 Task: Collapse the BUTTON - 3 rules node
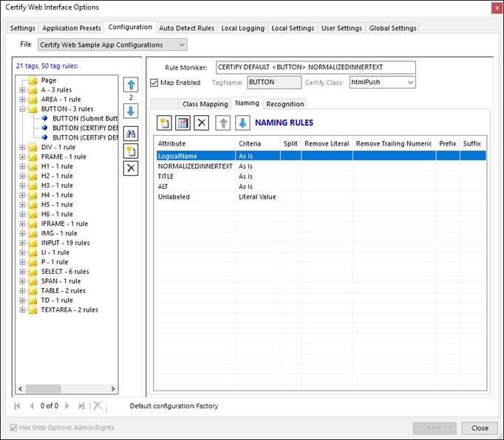22,109
